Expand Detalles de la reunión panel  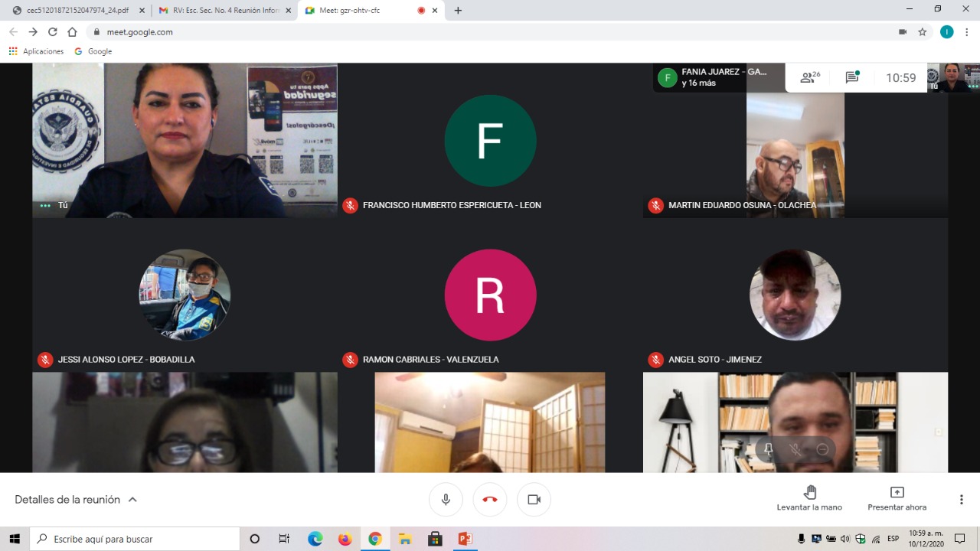click(76, 500)
